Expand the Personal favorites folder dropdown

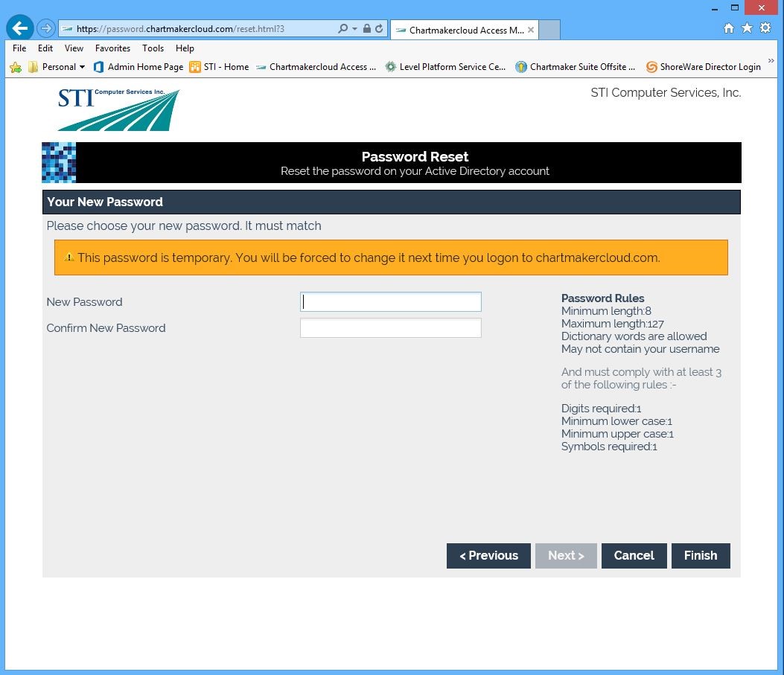tap(82, 67)
